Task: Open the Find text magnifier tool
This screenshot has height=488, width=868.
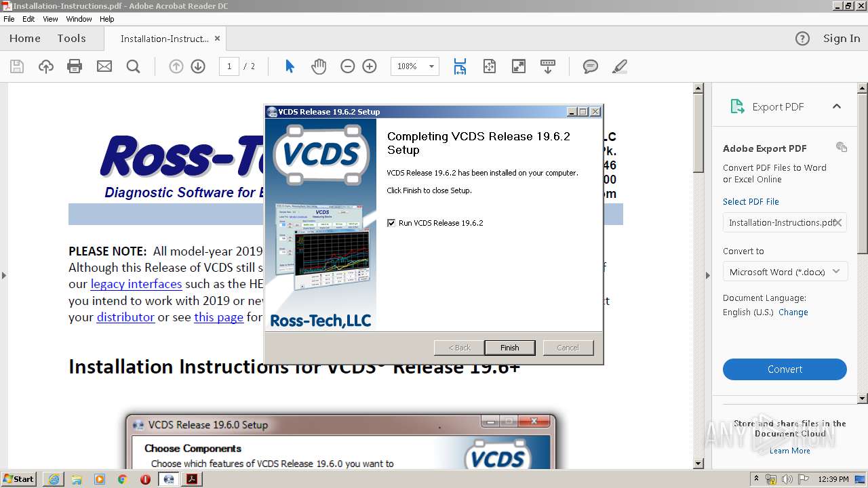Action: (x=134, y=66)
